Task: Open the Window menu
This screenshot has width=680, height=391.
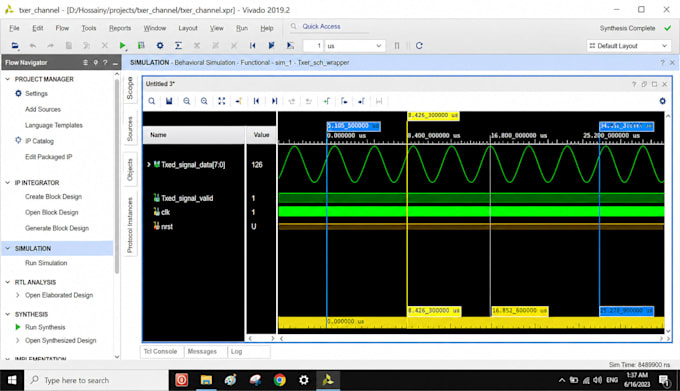Action: (155, 28)
